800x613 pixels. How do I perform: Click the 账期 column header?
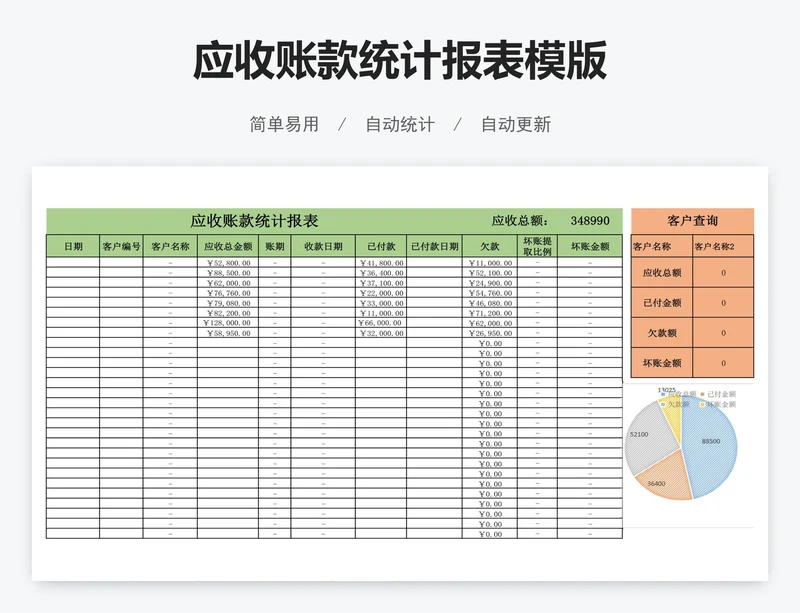(x=274, y=246)
